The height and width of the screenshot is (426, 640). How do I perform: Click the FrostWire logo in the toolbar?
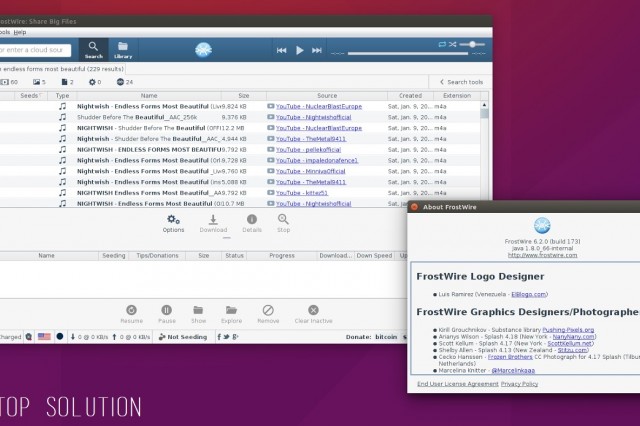pos(203,50)
